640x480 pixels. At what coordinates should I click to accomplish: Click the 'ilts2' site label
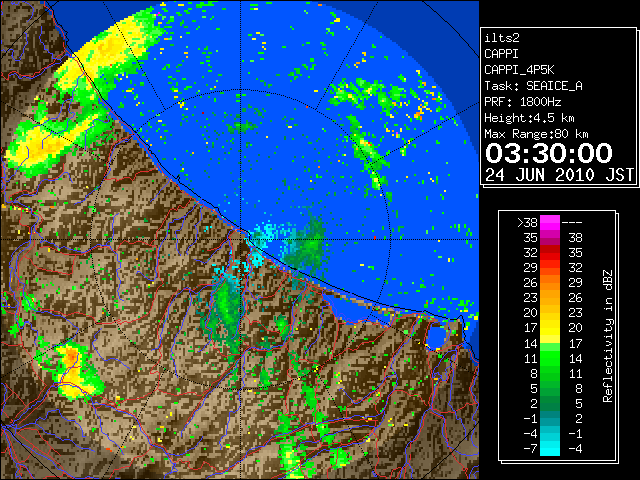click(x=502, y=38)
